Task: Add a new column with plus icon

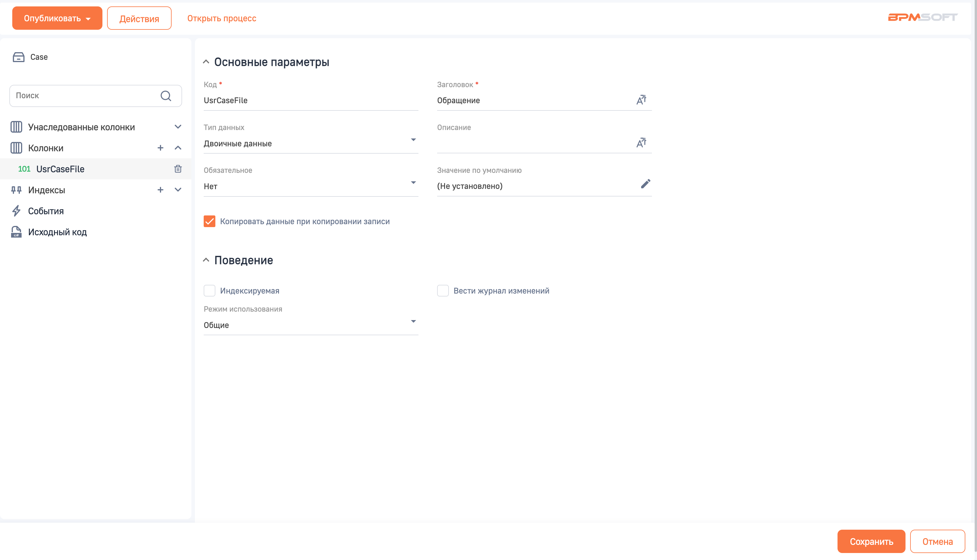Action: pyautogui.click(x=160, y=148)
